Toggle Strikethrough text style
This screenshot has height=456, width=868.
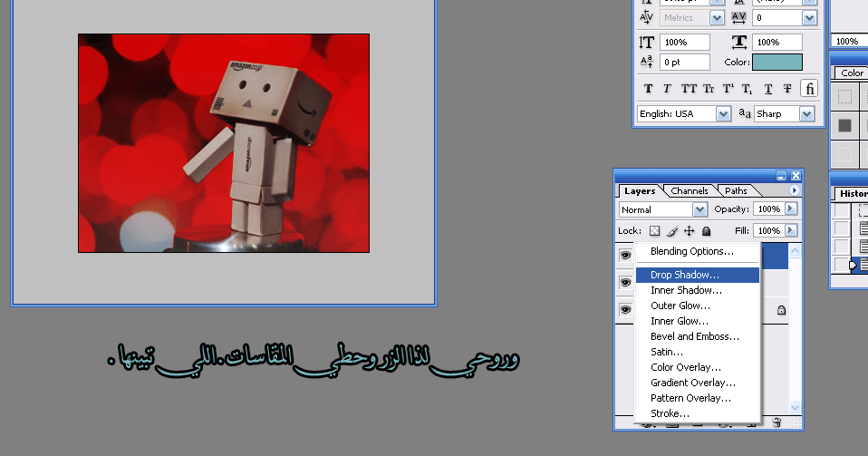click(x=786, y=89)
